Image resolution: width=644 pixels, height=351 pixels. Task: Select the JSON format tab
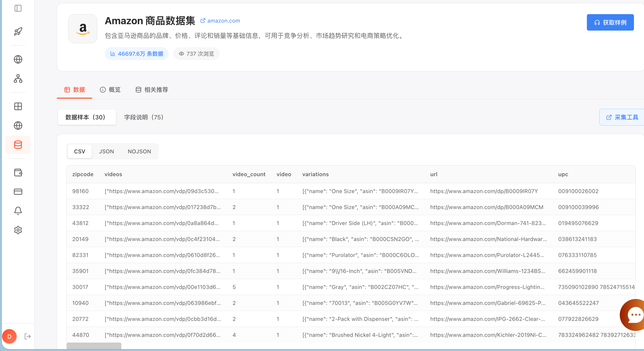106,152
